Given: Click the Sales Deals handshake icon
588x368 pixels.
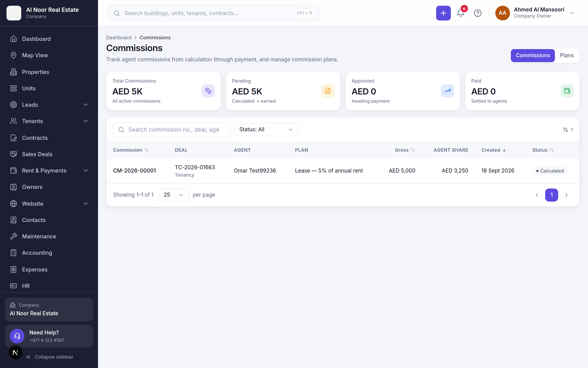Looking at the screenshot, I should (14, 154).
